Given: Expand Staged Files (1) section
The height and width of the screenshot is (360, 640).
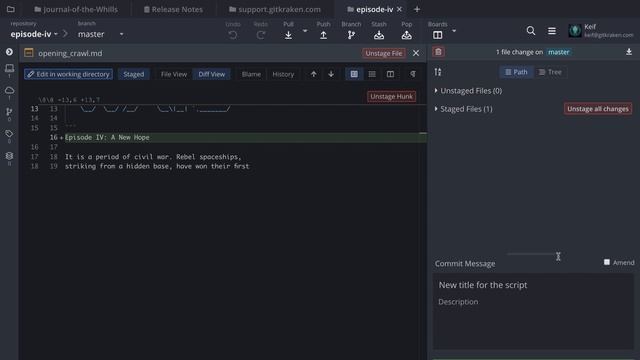Looking at the screenshot, I should click(463, 109).
